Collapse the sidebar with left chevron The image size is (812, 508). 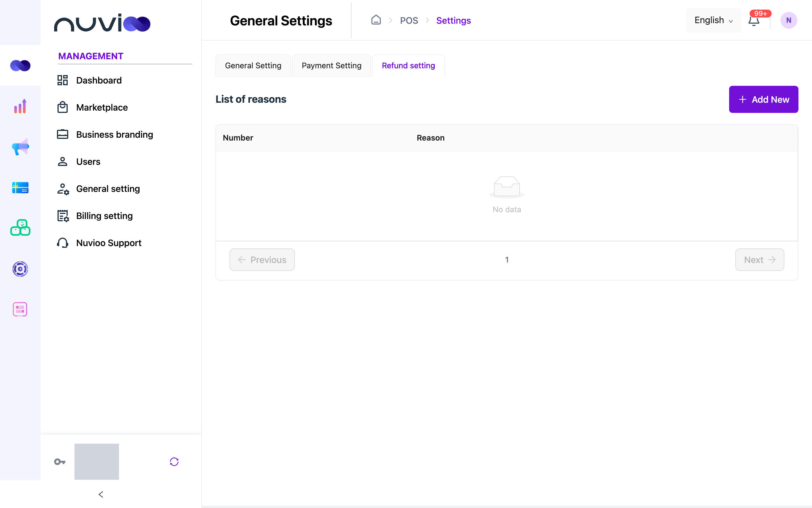(x=101, y=494)
